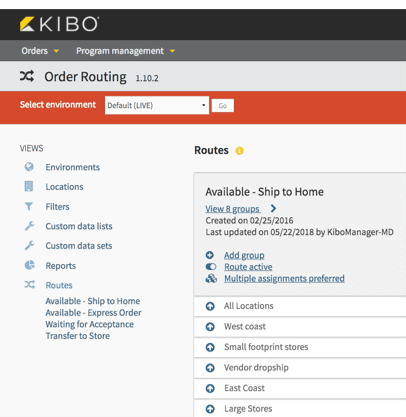This screenshot has width=406, height=417.
Task: Toggle the Route active switch
Action: (x=211, y=267)
